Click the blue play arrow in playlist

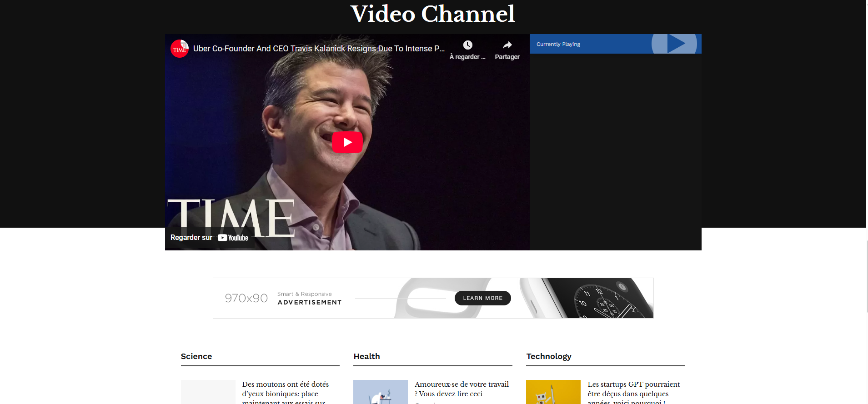point(676,44)
